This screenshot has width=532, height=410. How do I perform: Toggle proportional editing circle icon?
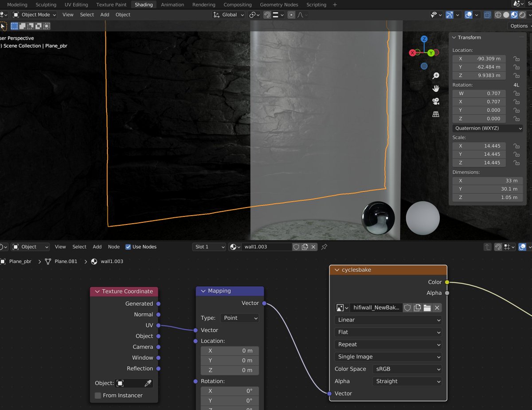[x=291, y=15]
